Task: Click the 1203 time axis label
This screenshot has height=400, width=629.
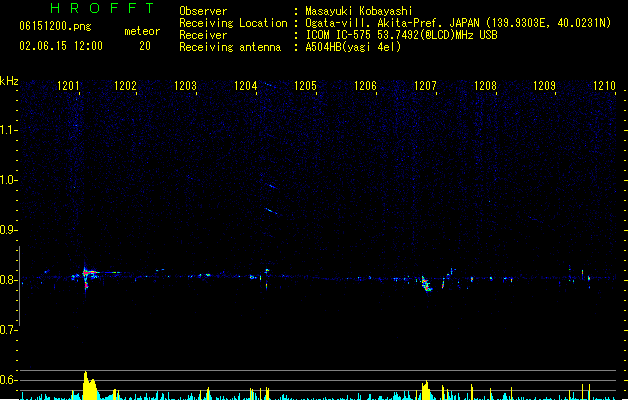Action: [185, 85]
